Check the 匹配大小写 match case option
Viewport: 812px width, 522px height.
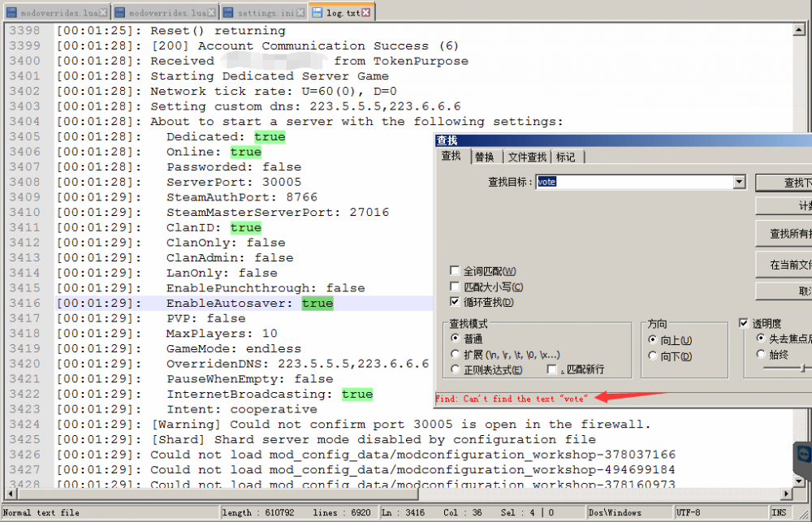(456, 287)
